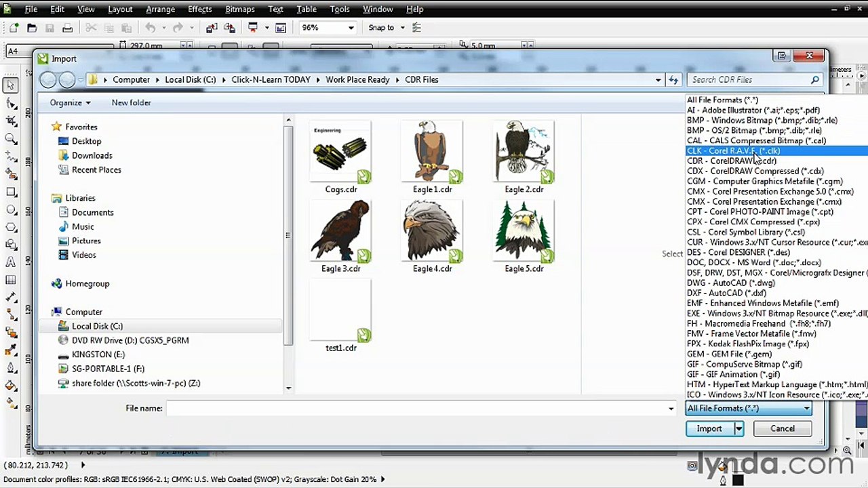Select the Text tool in the toolbox
The height and width of the screenshot is (488, 868).
[11, 262]
